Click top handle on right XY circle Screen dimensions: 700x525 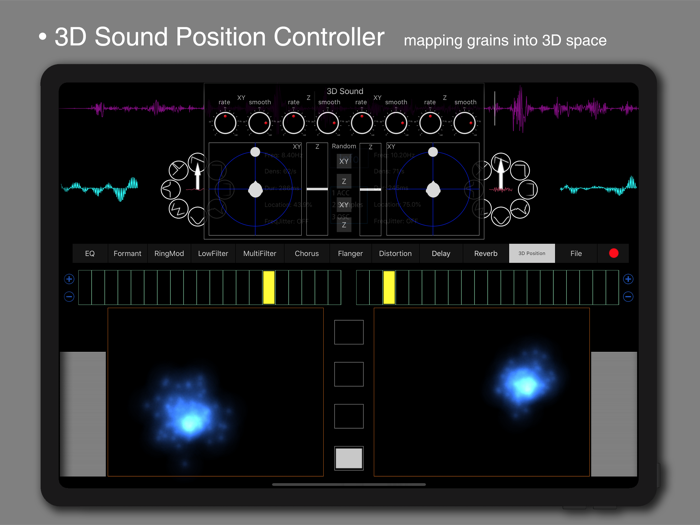pos(433,152)
